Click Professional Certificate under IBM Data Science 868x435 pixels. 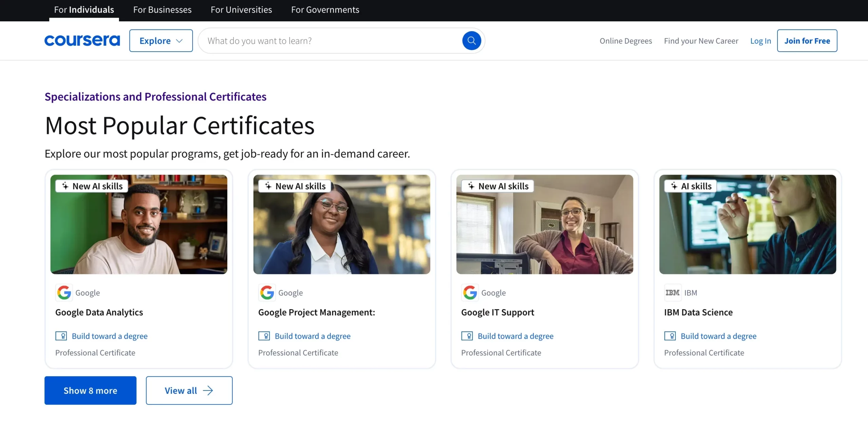704,353
